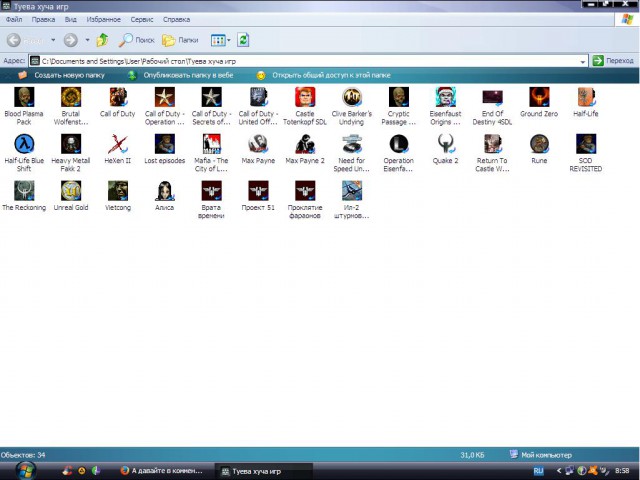Select the Half-Life shortcut icon
640x480 pixels.
tap(586, 97)
